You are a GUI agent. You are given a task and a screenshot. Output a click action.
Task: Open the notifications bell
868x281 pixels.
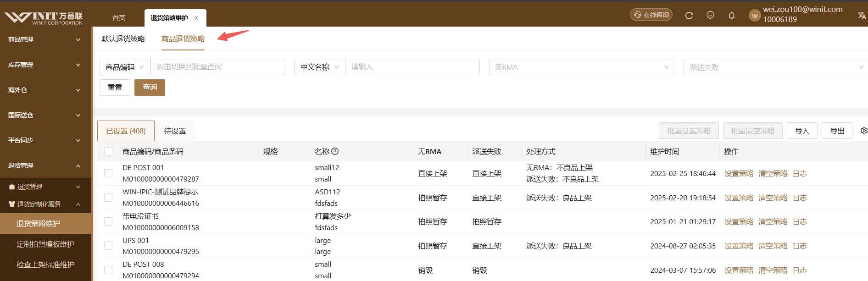pyautogui.click(x=732, y=16)
